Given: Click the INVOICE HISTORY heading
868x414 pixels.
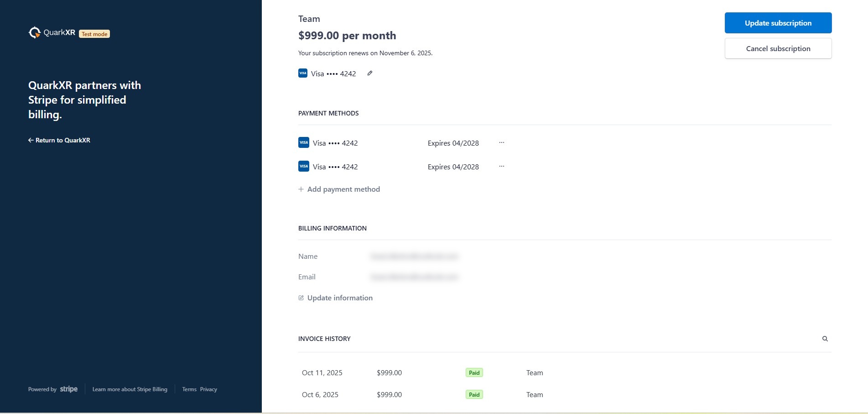Looking at the screenshot, I should coord(324,339).
